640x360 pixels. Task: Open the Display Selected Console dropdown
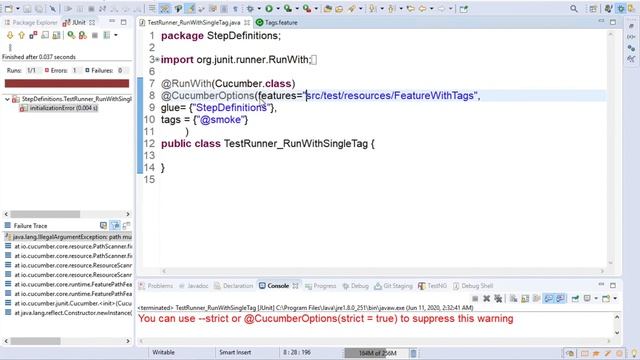coord(596,299)
